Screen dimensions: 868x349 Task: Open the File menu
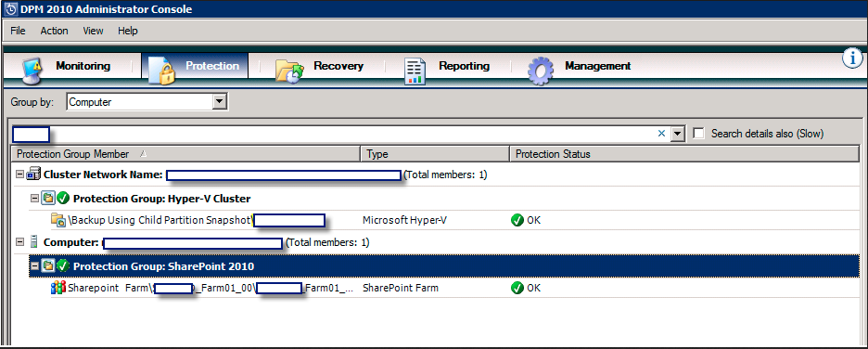pyautogui.click(x=18, y=31)
